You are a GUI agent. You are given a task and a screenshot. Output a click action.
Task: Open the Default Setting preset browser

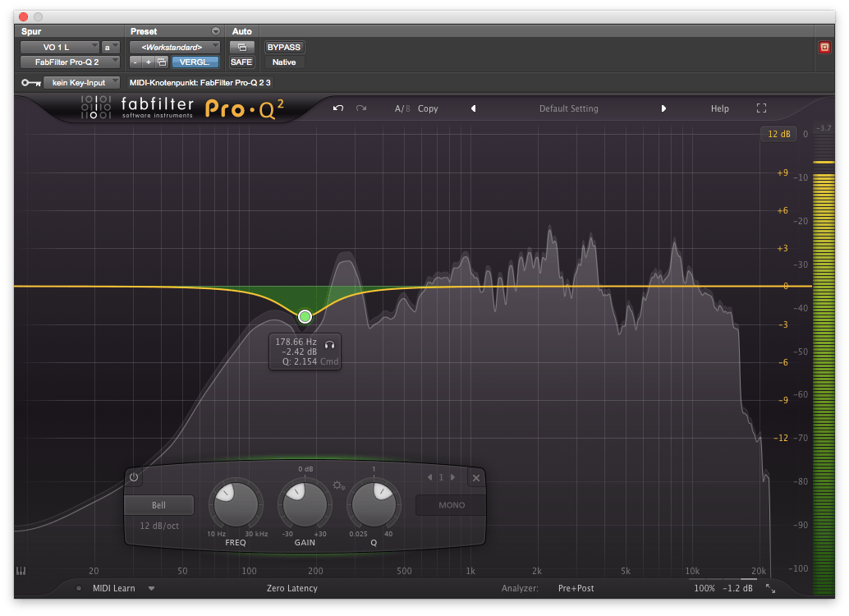pyautogui.click(x=568, y=108)
